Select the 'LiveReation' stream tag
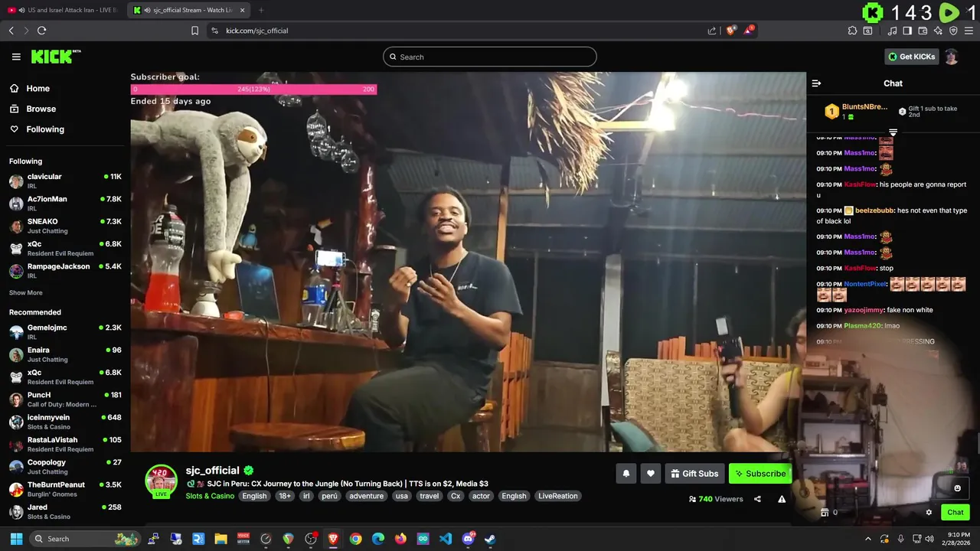 pos(558,496)
